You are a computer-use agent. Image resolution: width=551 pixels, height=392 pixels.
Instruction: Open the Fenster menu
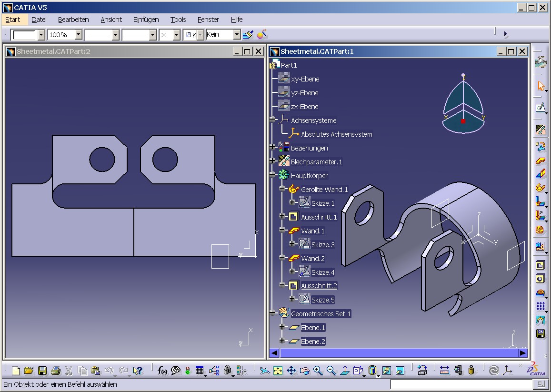208,20
